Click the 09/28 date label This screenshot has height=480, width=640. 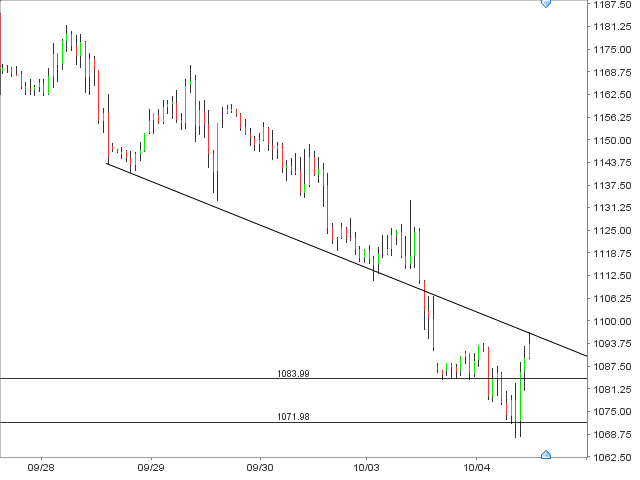pos(41,467)
